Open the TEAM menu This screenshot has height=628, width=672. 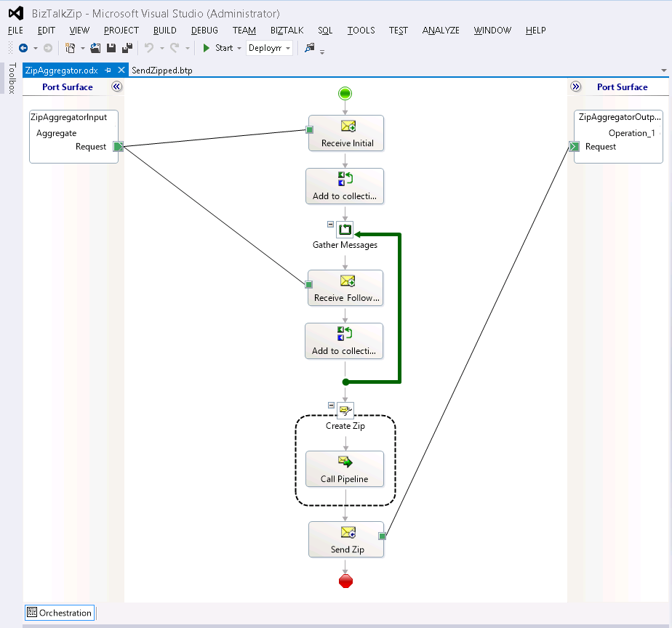[244, 31]
